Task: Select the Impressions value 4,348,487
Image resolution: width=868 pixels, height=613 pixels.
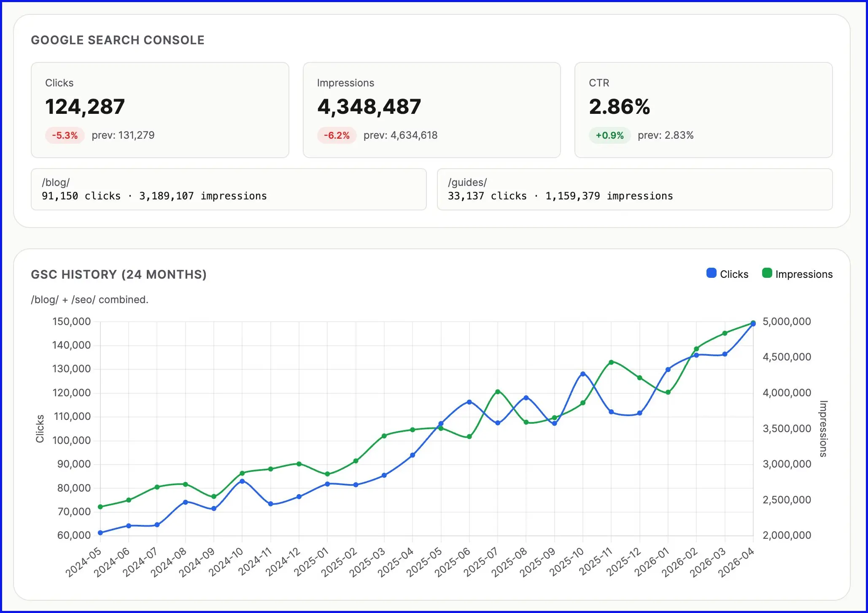Action: 369,107
